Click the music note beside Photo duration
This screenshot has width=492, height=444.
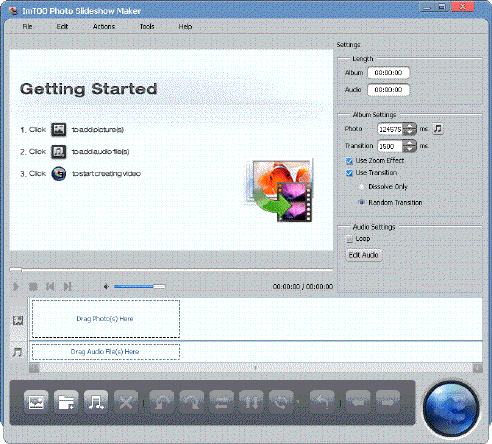click(438, 129)
